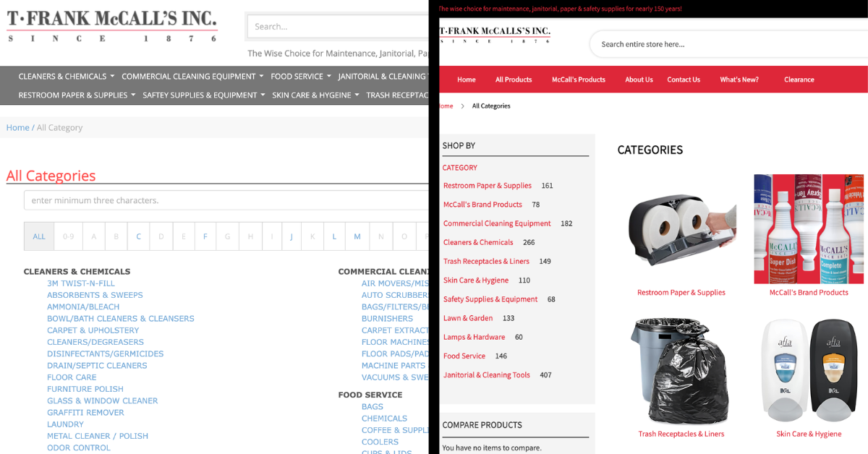868x454 pixels.
Task: Open the AMMONIA/BLEACH category link
Action: pos(83,307)
